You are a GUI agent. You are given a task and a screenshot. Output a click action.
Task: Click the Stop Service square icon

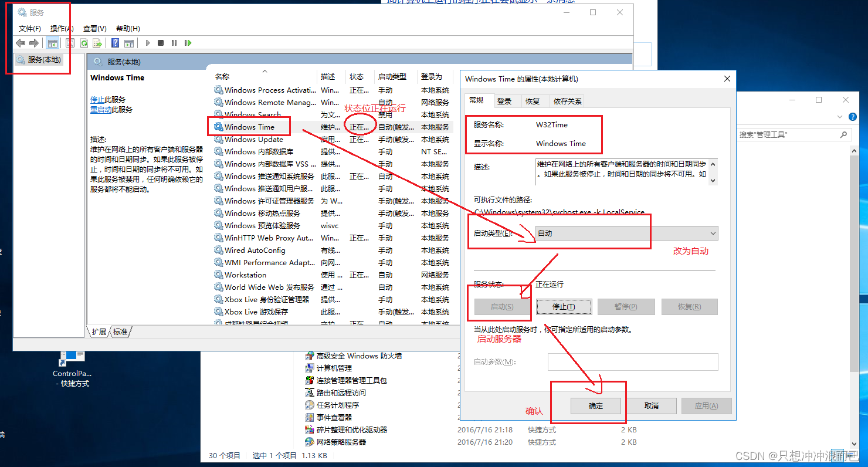161,43
